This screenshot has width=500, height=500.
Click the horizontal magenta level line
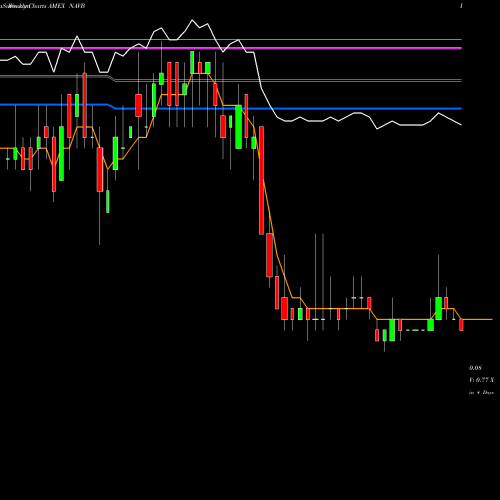(231, 48)
